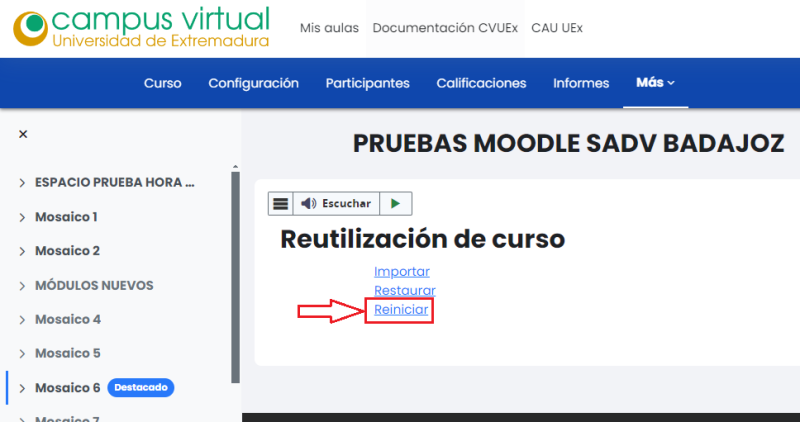Click the Reiniciar link

[x=401, y=309]
